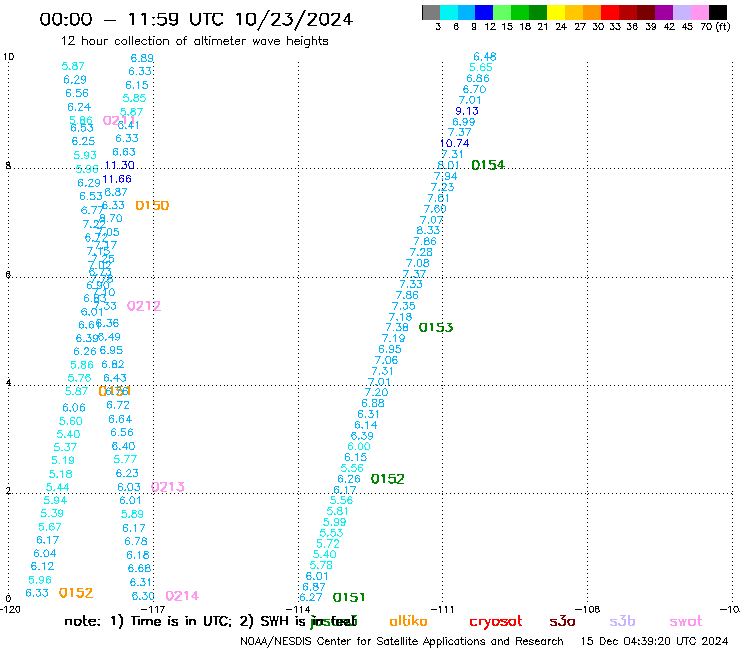Click the 7.38 wave height value
Viewport: 740px width, 650px height.
pos(397,328)
